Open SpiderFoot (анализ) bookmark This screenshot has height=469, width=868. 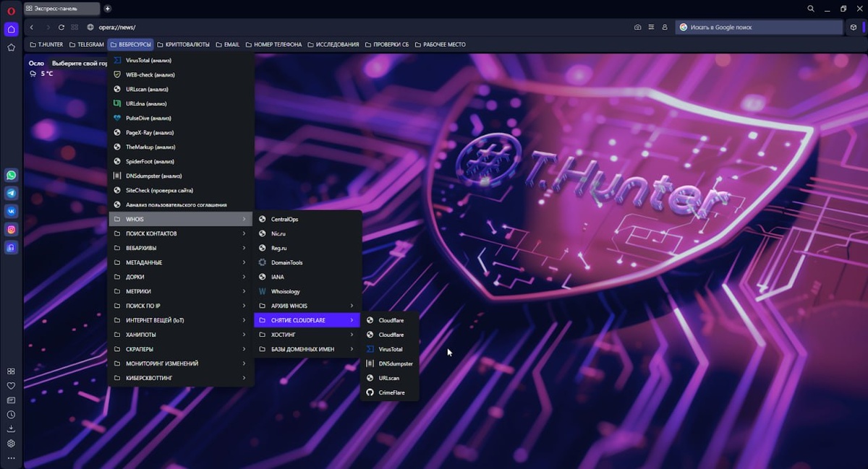181,161
